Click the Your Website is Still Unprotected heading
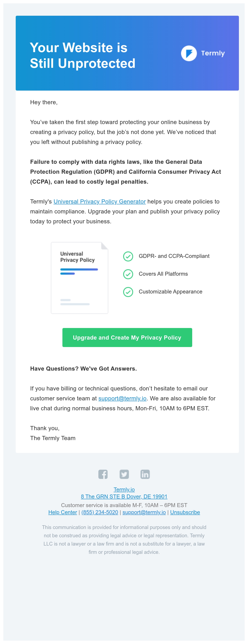 83,55
